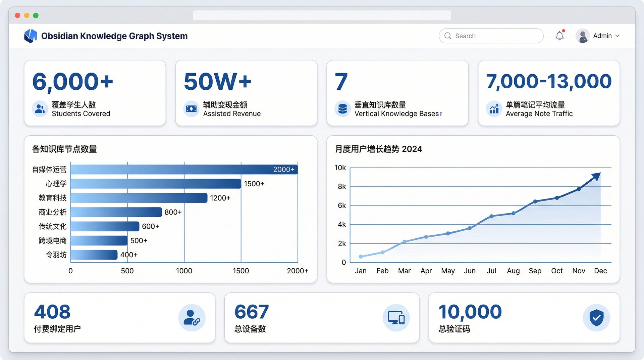Click the 总设备数 devices icon
The height and width of the screenshot is (360, 644).
[x=396, y=318]
